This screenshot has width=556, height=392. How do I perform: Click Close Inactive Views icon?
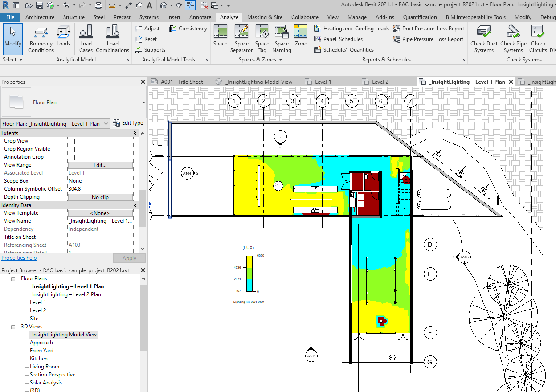(204, 5)
